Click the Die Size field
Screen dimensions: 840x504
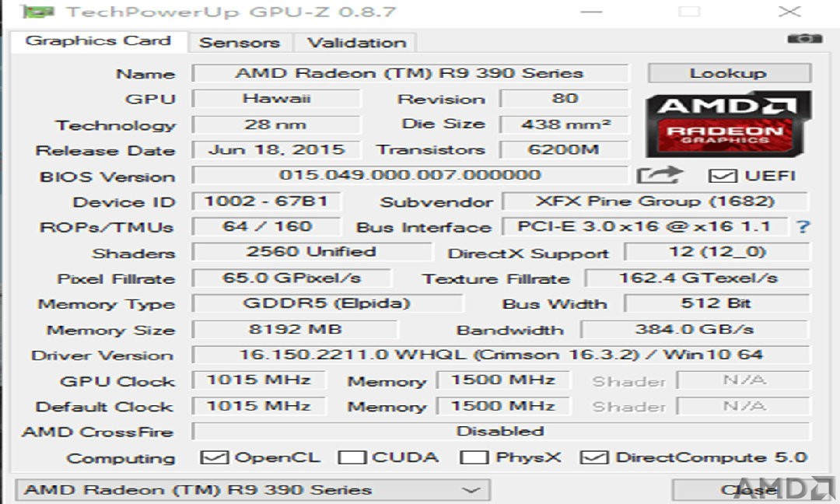564,124
